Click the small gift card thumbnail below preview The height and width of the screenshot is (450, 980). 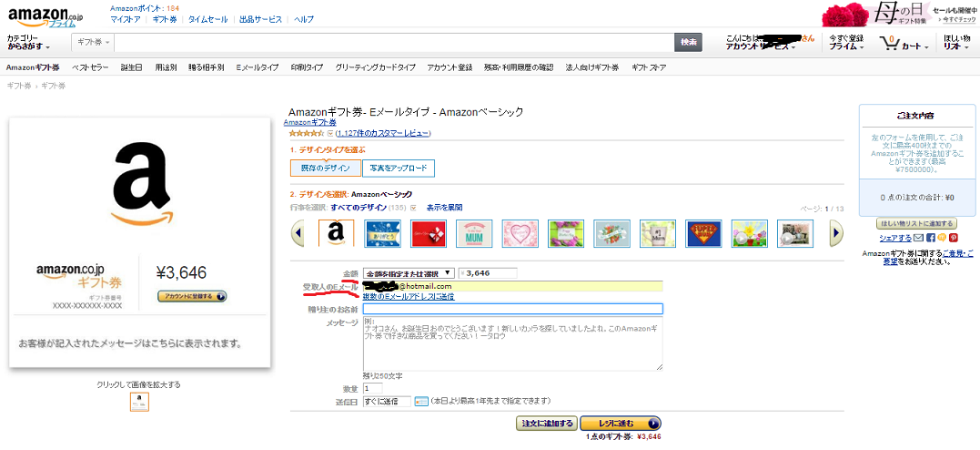click(x=139, y=402)
